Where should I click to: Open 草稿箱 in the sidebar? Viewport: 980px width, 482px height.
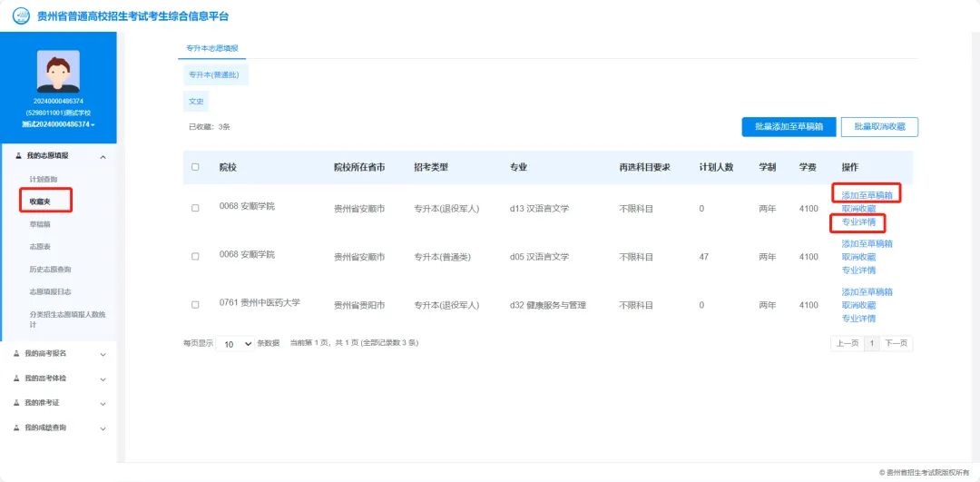pos(40,223)
